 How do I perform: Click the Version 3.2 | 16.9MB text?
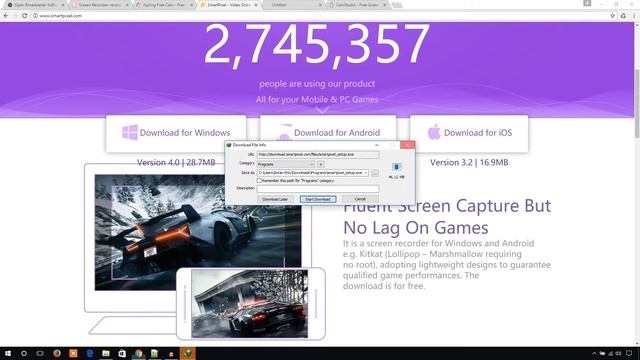coord(469,162)
